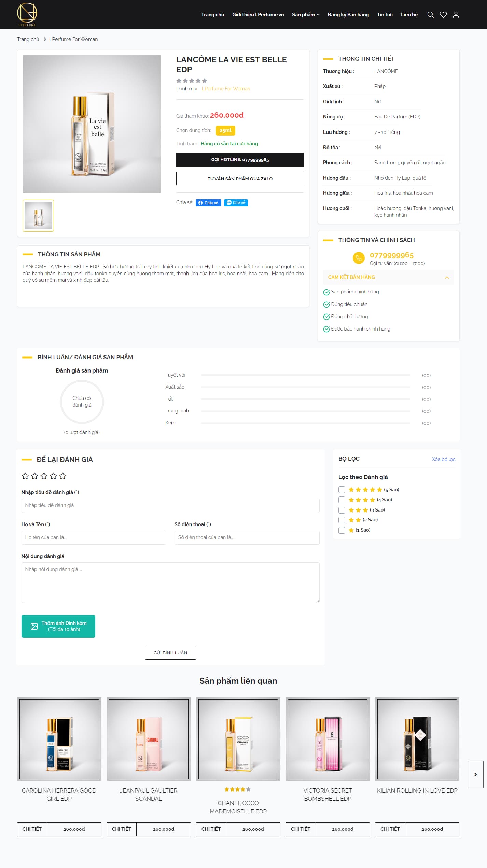Click the review title input field
Screen dimensions: 487x868
[170, 505]
